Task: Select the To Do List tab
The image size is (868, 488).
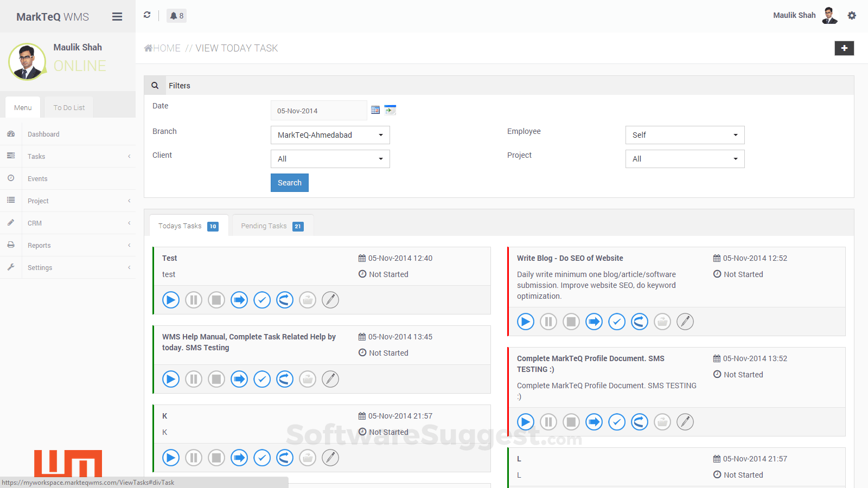Action: point(69,107)
